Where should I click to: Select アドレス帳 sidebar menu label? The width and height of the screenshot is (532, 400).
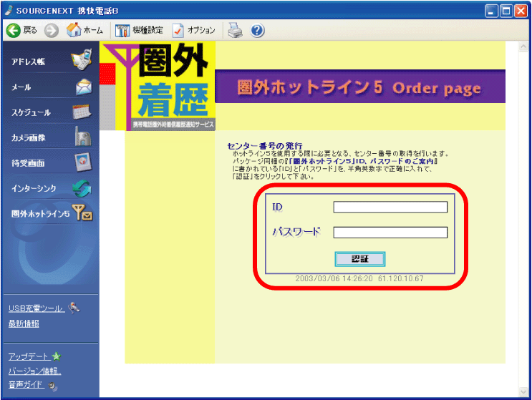point(28,62)
